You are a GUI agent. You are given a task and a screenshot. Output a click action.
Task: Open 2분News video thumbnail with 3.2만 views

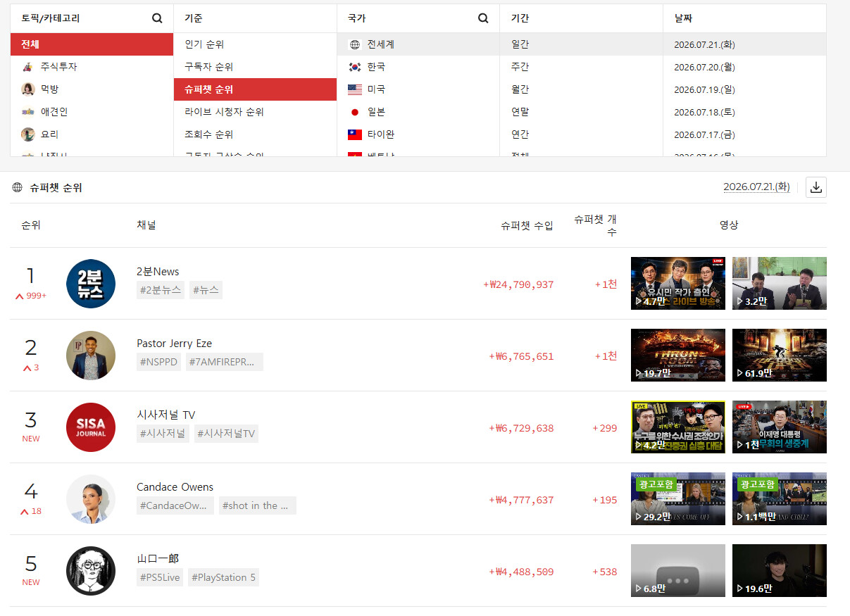click(780, 283)
